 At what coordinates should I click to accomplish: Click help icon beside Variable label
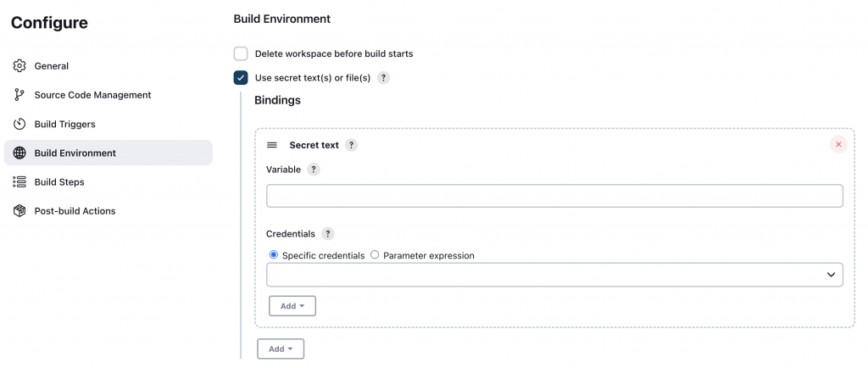[314, 170]
